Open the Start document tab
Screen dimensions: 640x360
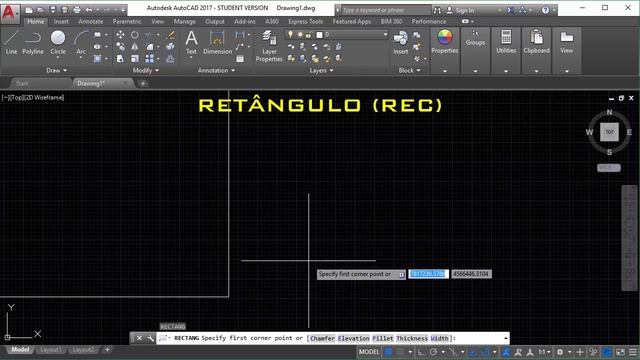tap(22, 83)
